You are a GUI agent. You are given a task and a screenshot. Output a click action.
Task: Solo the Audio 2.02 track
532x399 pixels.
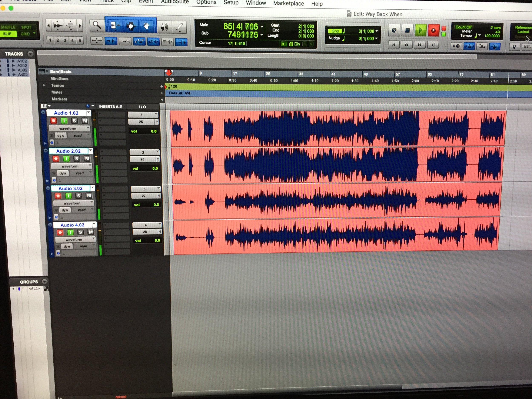[76, 159]
